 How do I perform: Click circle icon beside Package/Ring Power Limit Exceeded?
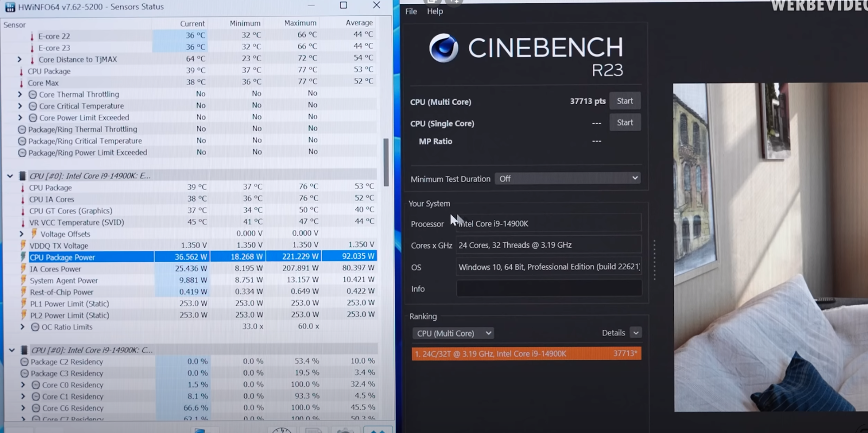(22, 153)
